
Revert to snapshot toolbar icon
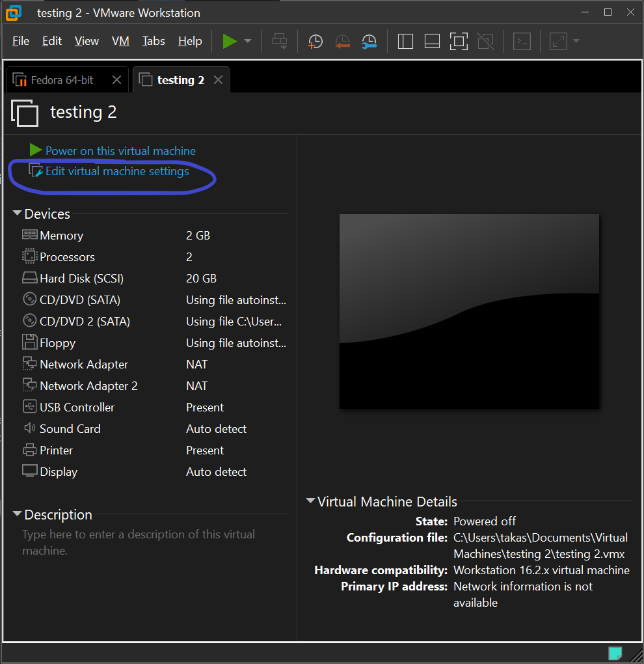coord(342,42)
